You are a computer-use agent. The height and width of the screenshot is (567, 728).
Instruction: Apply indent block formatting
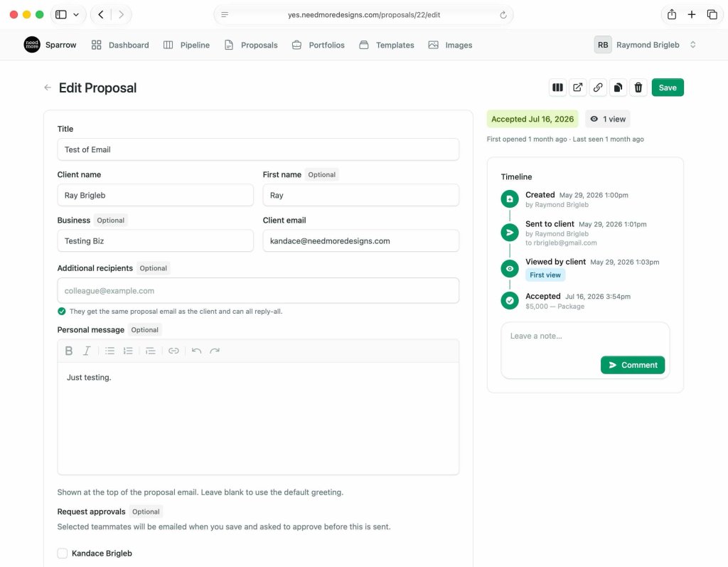tap(151, 351)
